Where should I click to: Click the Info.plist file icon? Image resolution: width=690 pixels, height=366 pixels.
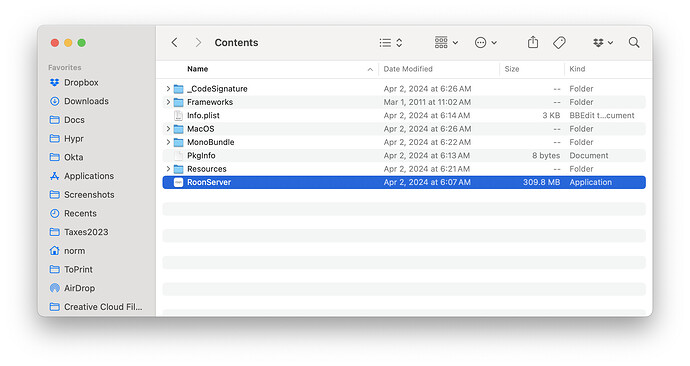178,115
